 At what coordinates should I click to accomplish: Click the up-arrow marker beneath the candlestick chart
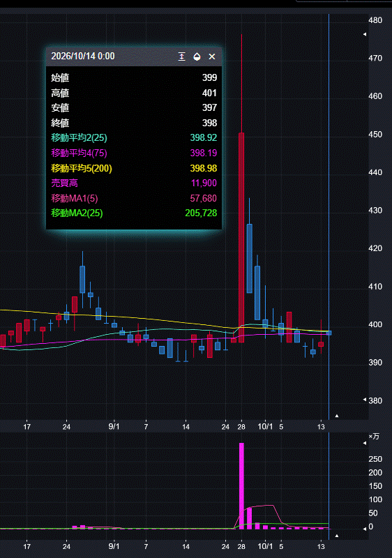pyautogui.click(x=336, y=415)
